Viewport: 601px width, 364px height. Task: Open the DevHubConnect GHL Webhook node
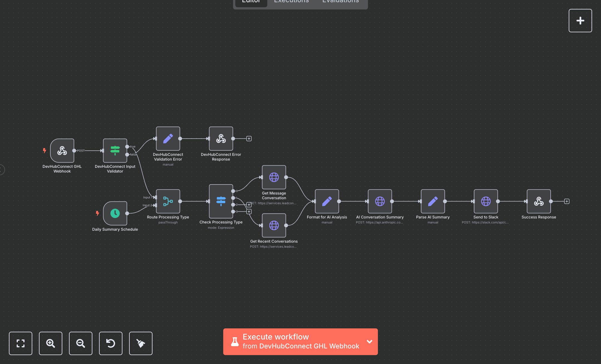(x=62, y=151)
